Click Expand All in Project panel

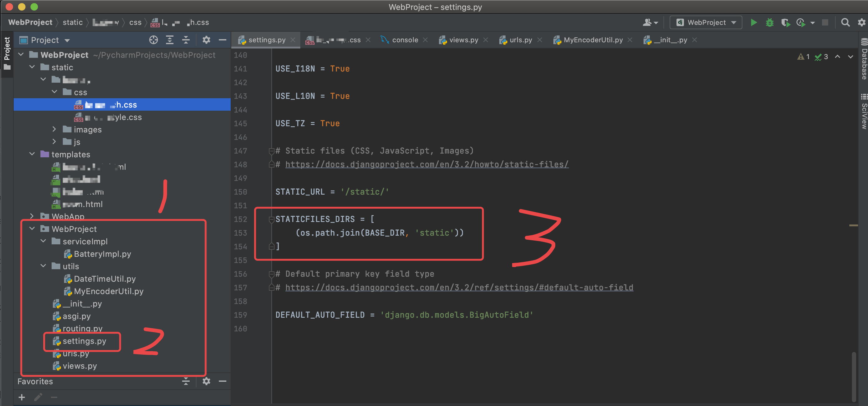169,40
